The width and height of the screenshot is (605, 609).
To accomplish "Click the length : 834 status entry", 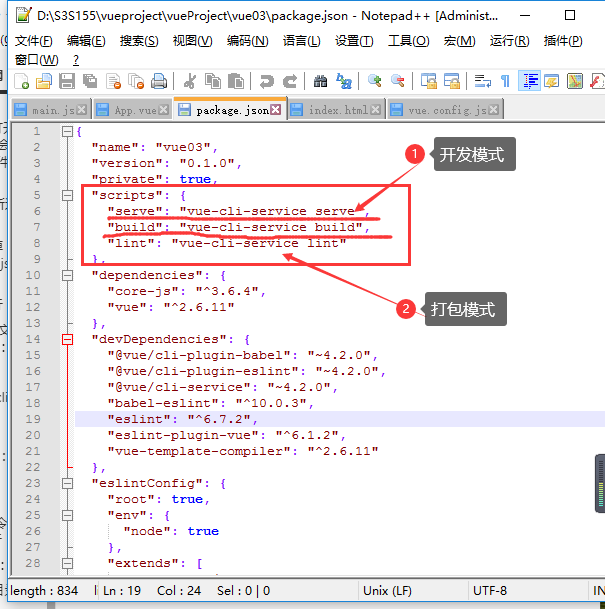I will (x=44, y=591).
